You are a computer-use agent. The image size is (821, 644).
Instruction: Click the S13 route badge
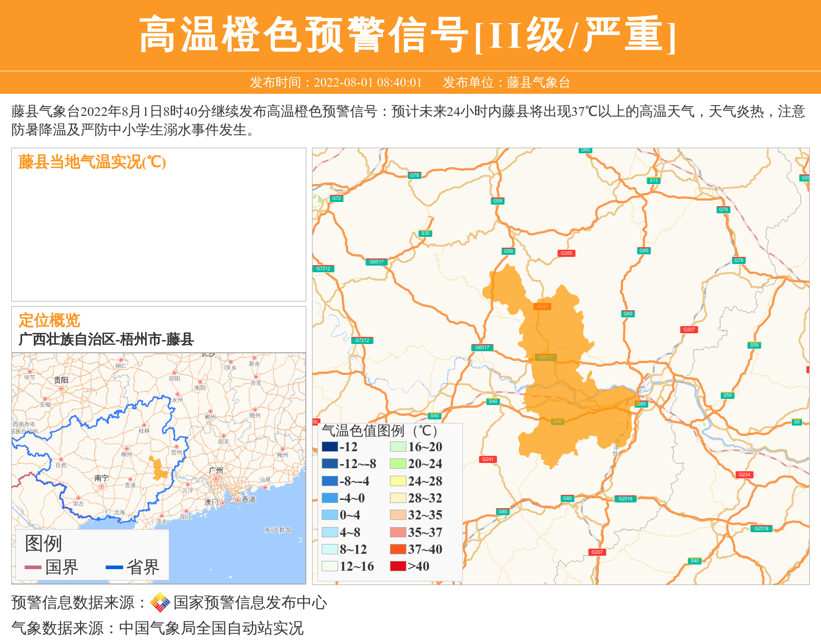653,180
